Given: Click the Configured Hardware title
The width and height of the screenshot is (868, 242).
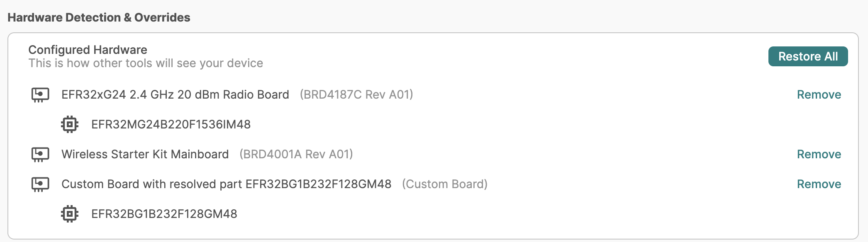Looking at the screenshot, I should point(88,50).
